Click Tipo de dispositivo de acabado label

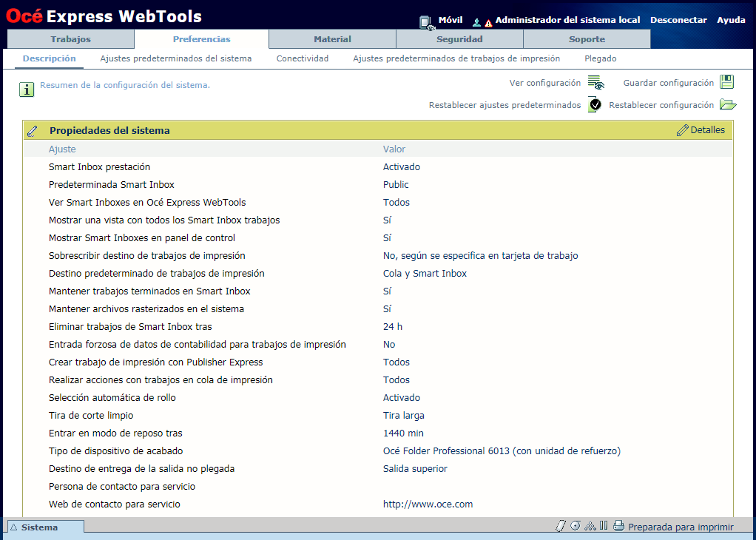coord(115,450)
